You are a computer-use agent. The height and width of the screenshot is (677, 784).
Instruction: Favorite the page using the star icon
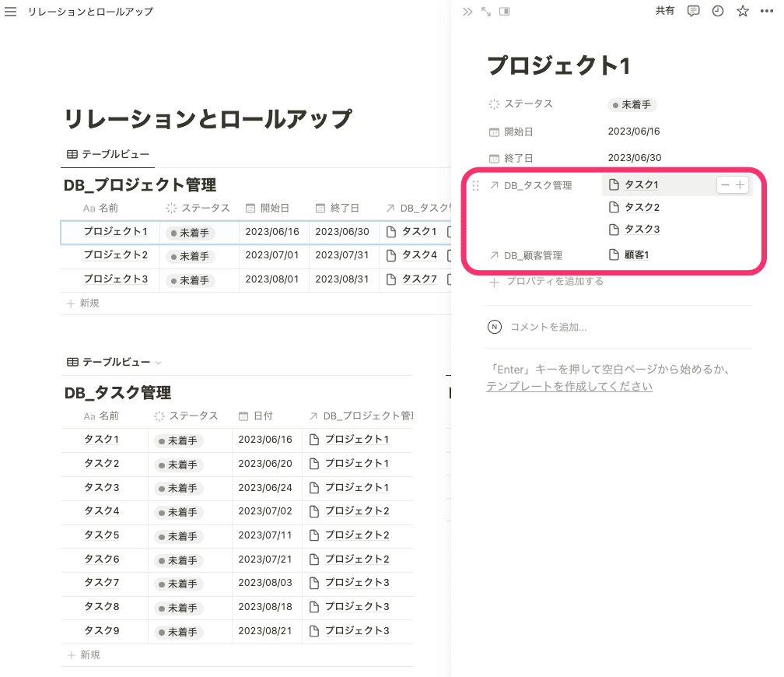coord(742,11)
